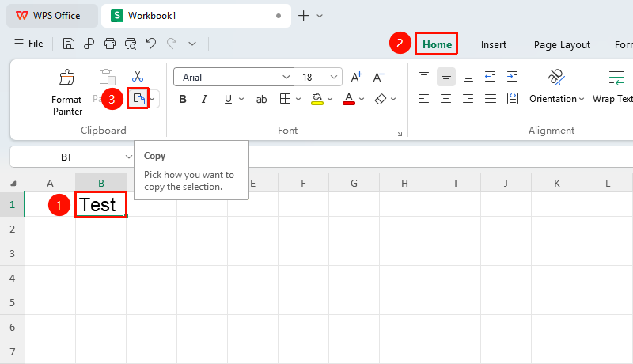Click the Wrap Text button
The width and height of the screenshot is (633, 364).
(612, 86)
